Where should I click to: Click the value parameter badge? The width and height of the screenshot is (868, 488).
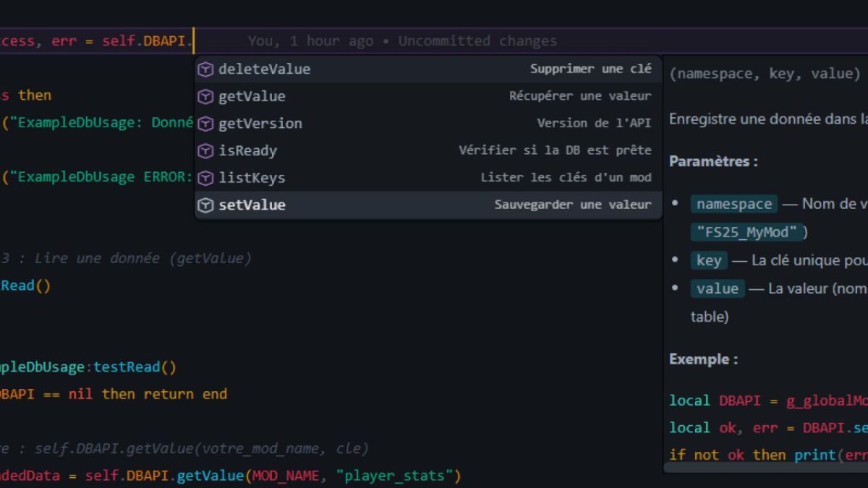[718, 288]
